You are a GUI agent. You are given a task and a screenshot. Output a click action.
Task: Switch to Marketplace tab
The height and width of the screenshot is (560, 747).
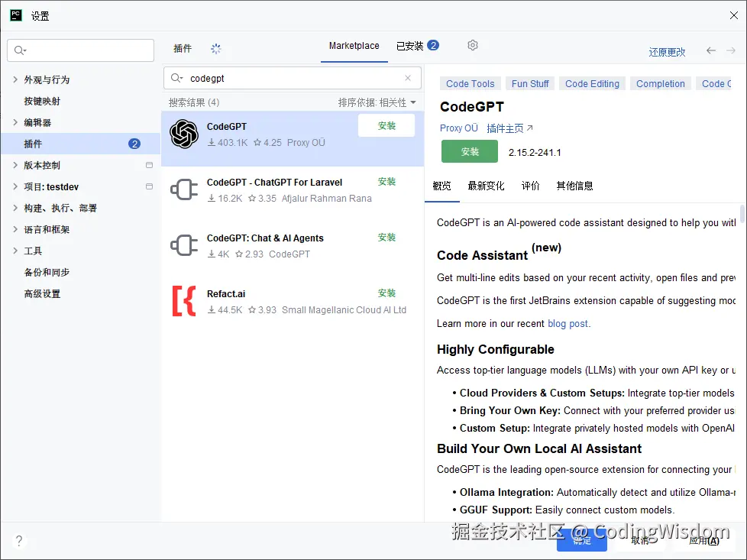[x=354, y=46]
